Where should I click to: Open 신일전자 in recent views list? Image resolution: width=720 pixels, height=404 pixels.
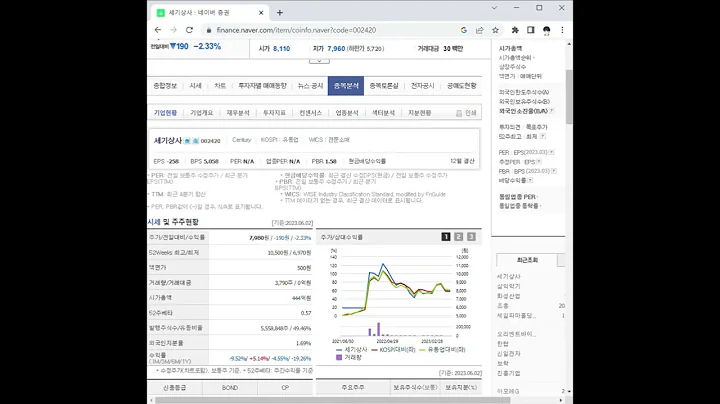click(x=509, y=354)
